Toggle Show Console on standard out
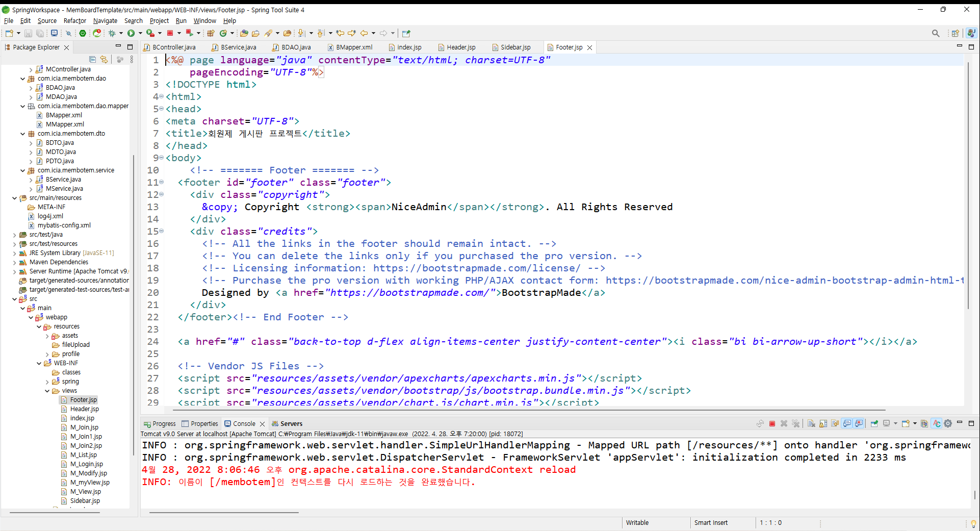Viewport: 980px width, 531px height. [x=847, y=423]
